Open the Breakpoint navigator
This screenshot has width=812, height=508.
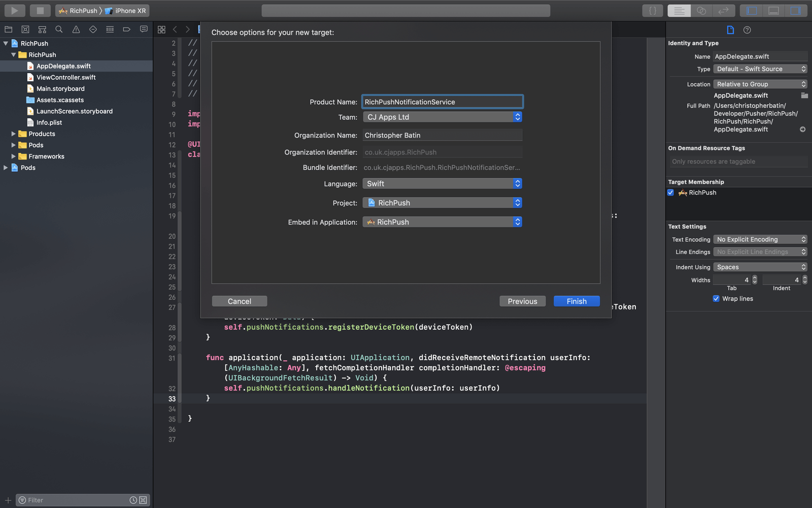click(x=127, y=29)
